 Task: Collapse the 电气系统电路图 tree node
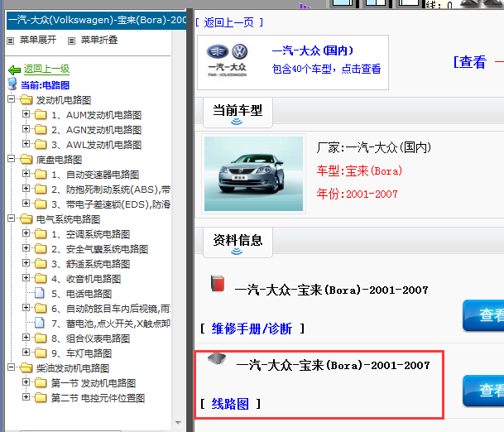click(12, 218)
